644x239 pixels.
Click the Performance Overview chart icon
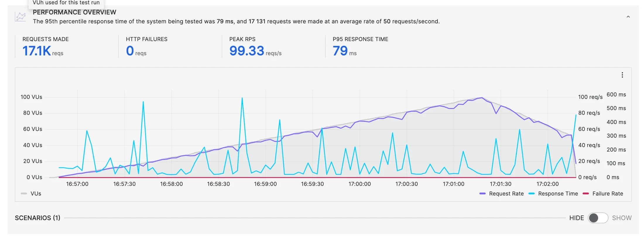20,17
